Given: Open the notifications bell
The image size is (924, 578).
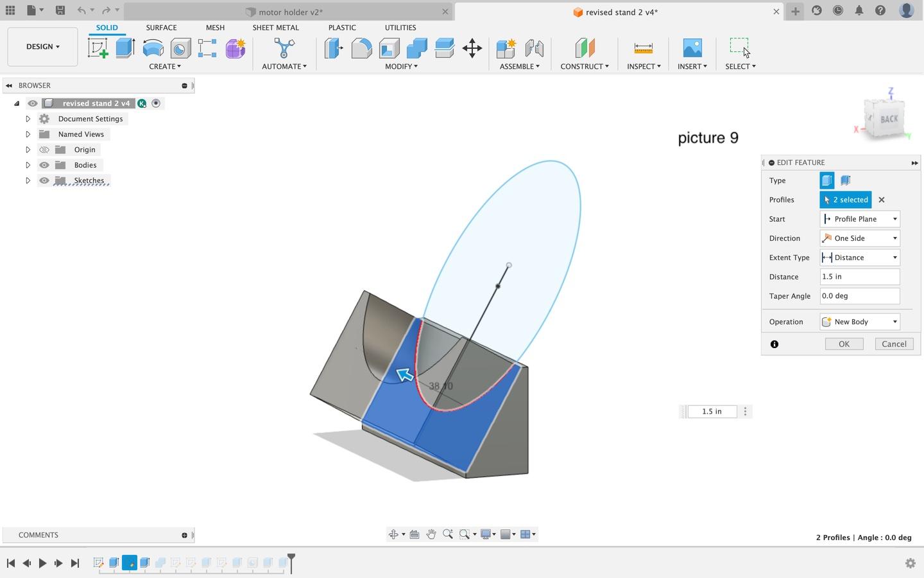Looking at the screenshot, I should (859, 11).
